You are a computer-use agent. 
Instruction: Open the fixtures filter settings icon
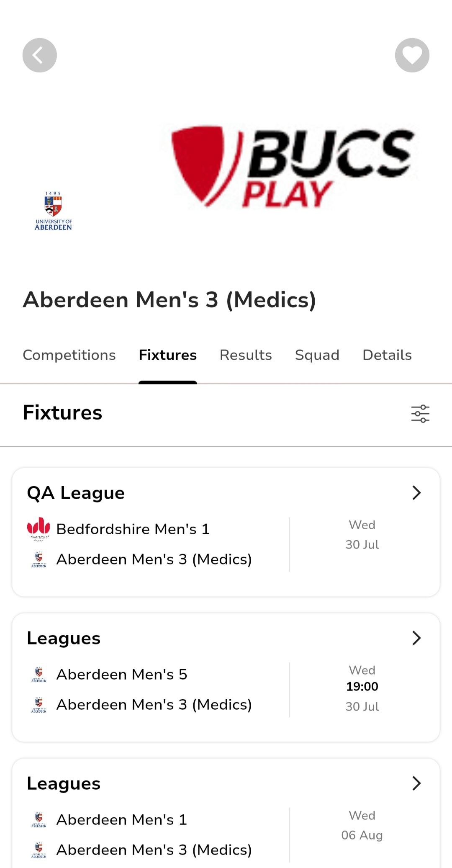pos(420,414)
